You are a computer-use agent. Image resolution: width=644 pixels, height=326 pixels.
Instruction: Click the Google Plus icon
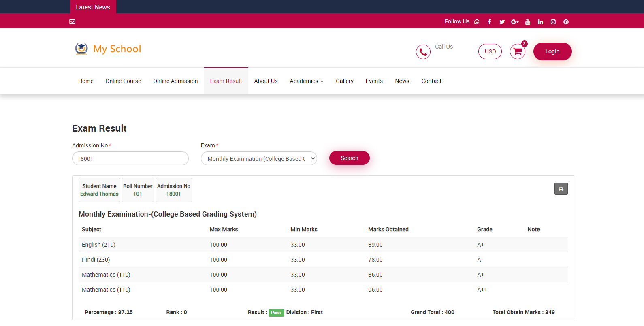coord(515,22)
